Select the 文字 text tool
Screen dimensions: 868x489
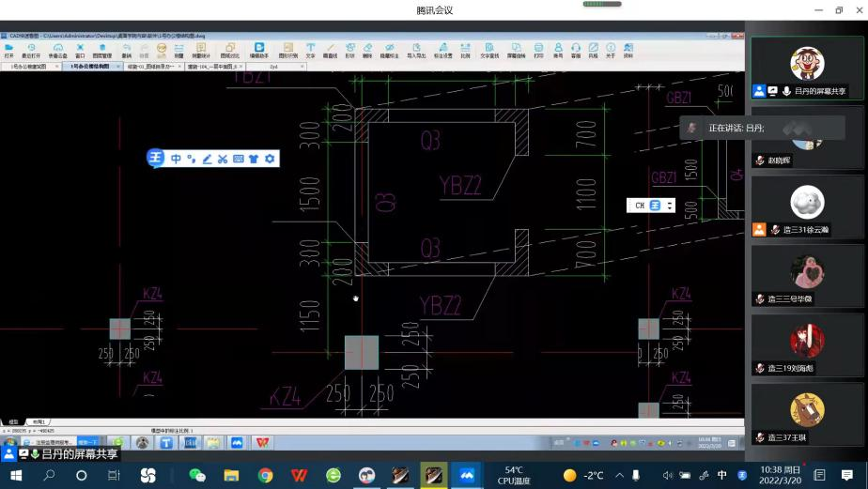tap(311, 51)
